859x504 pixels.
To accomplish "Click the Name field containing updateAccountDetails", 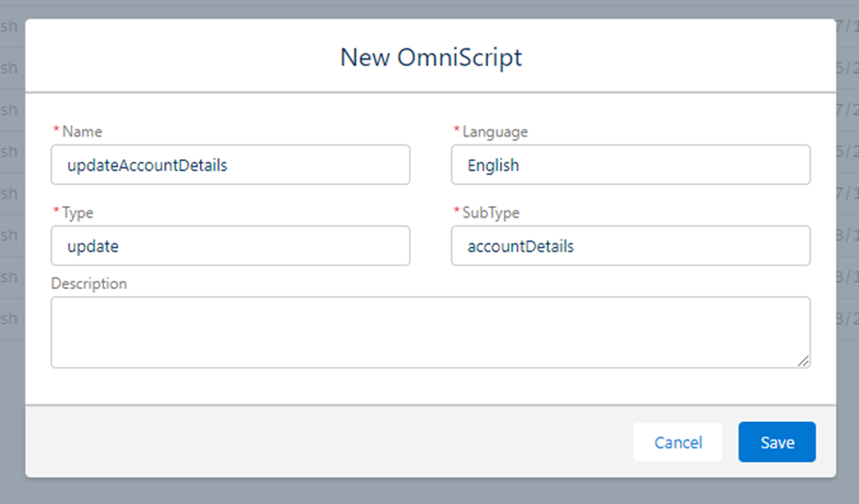I will coord(230,165).
